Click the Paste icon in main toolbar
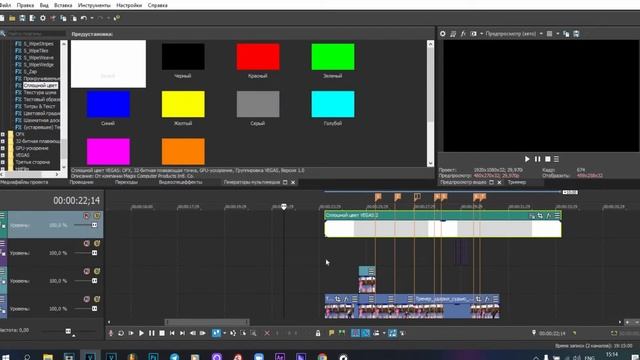Image resolution: width=640 pixels, height=360 pixels. tap(73, 18)
